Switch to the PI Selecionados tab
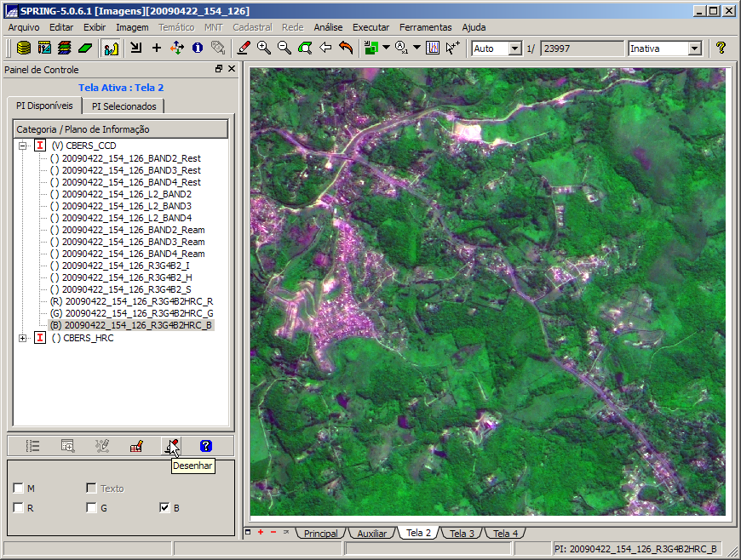This screenshot has height=560, width=741. (123, 106)
